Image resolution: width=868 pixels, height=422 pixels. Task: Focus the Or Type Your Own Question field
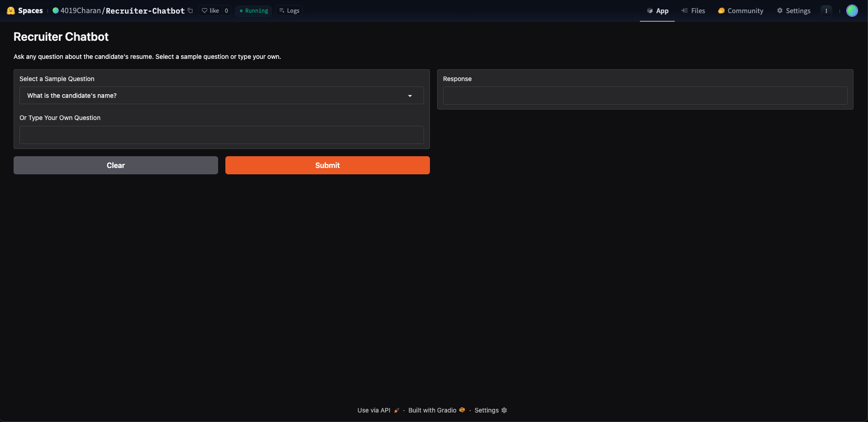222,135
